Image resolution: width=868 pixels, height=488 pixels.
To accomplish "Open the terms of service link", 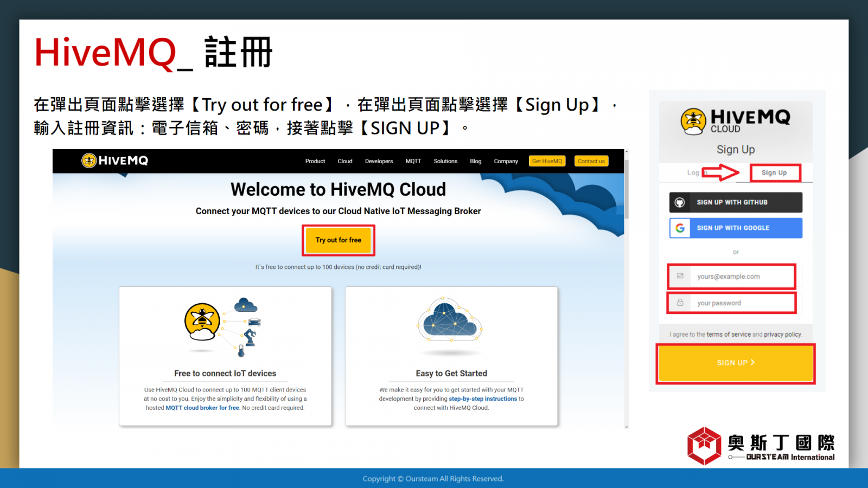I will click(x=729, y=335).
